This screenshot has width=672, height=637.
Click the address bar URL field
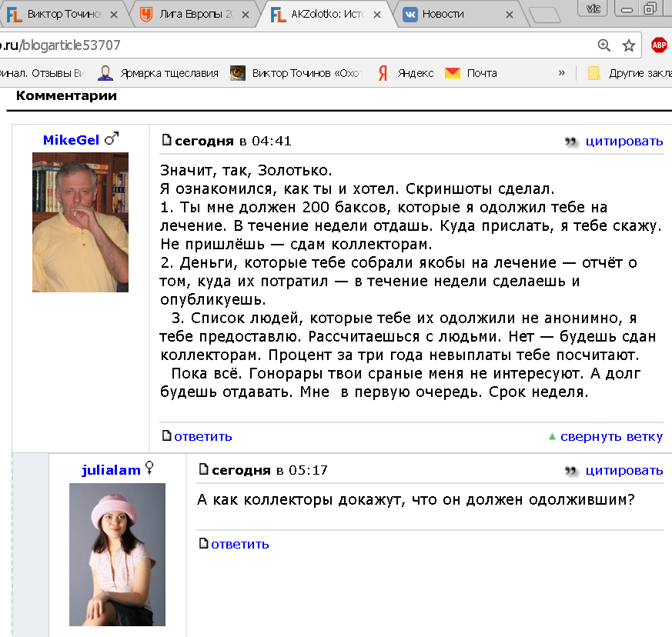pos(308,45)
